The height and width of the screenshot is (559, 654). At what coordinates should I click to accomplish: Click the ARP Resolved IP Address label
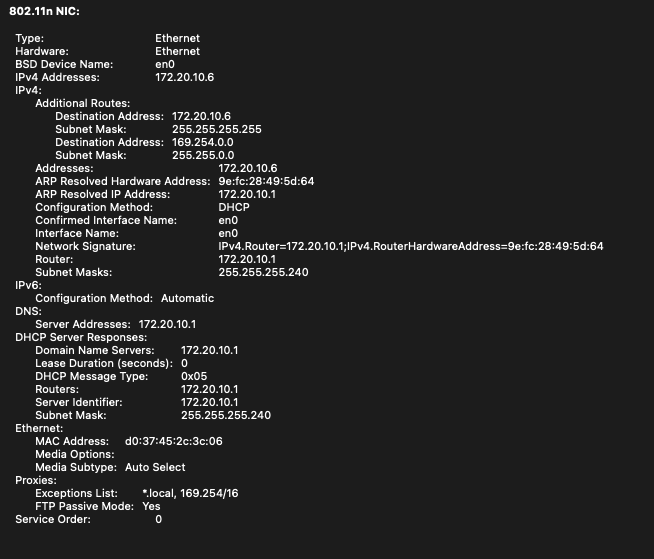point(102,194)
